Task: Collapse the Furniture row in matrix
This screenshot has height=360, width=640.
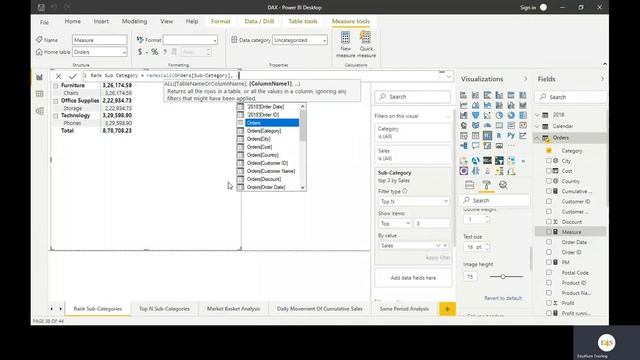Action: click(56, 86)
